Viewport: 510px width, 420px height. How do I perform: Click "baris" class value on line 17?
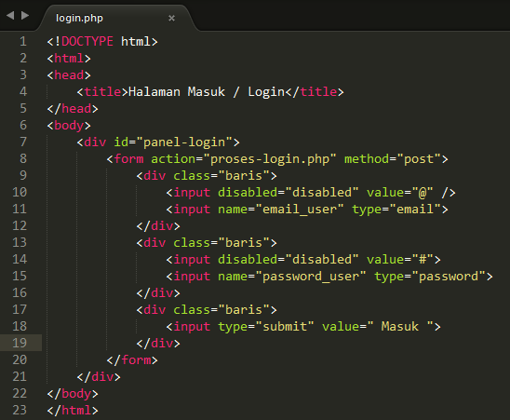click(244, 310)
